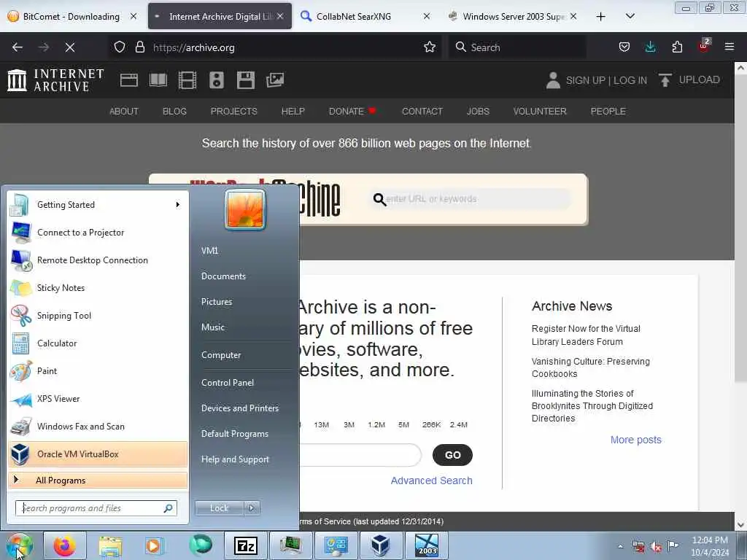Open Computer from Start menu

221,355
